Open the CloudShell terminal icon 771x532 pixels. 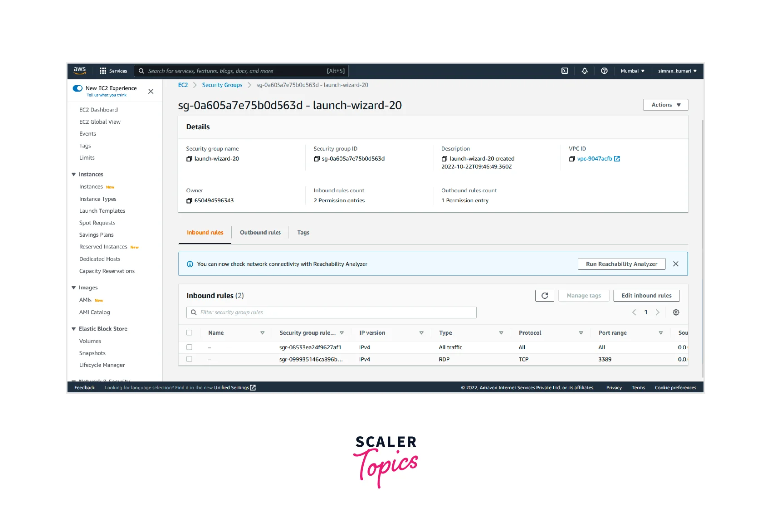point(565,71)
